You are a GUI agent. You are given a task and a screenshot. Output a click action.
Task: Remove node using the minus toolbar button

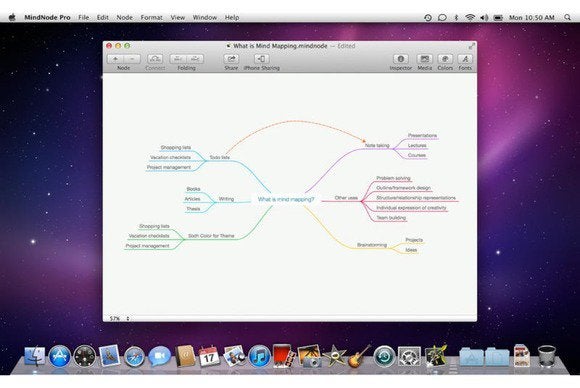pos(132,59)
